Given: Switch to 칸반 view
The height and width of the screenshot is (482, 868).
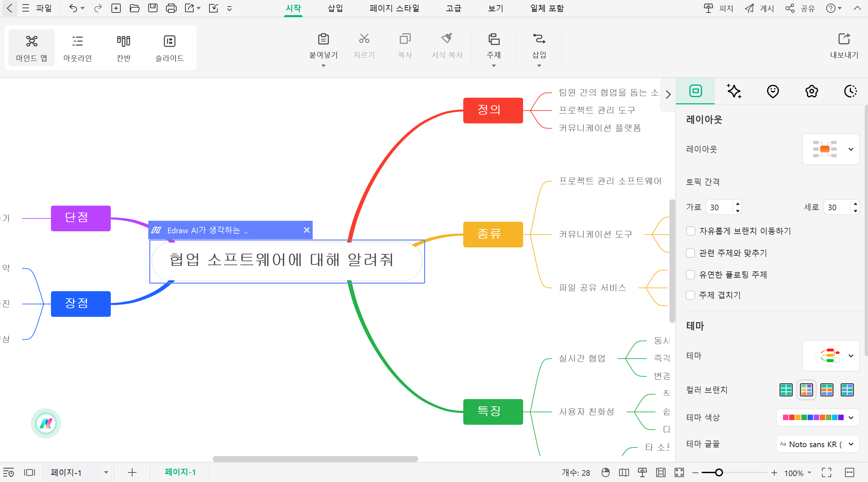Looking at the screenshot, I should 124,48.
